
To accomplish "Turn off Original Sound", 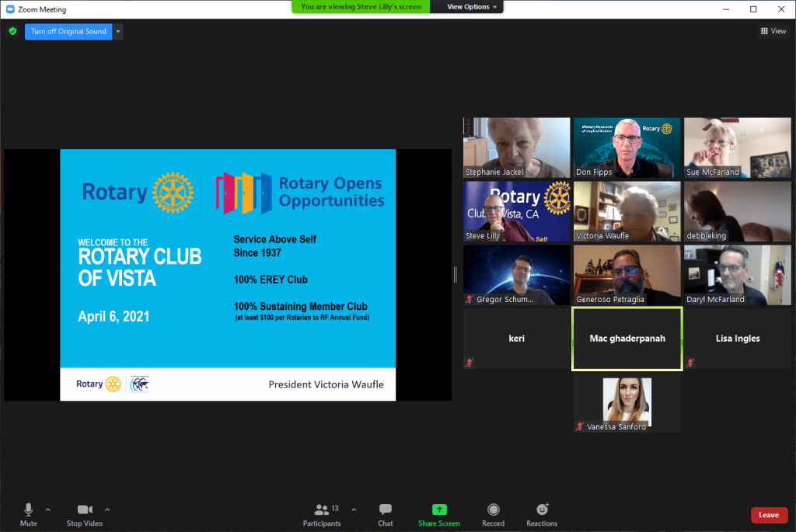I will (68, 32).
